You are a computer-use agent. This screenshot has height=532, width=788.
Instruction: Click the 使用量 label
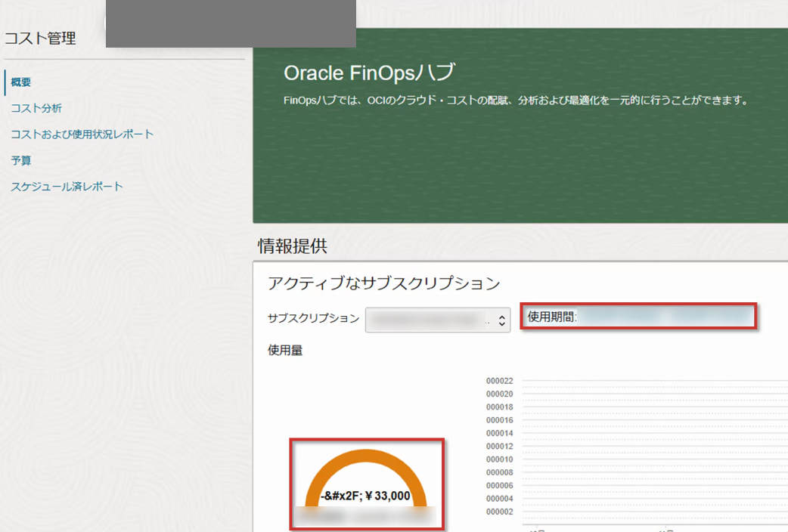(x=285, y=350)
